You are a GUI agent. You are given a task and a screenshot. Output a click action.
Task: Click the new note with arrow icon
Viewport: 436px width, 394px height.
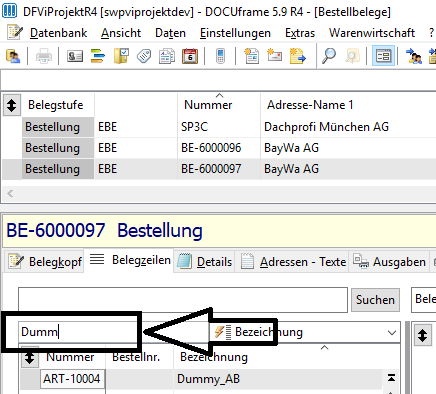pyautogui.click(x=297, y=56)
